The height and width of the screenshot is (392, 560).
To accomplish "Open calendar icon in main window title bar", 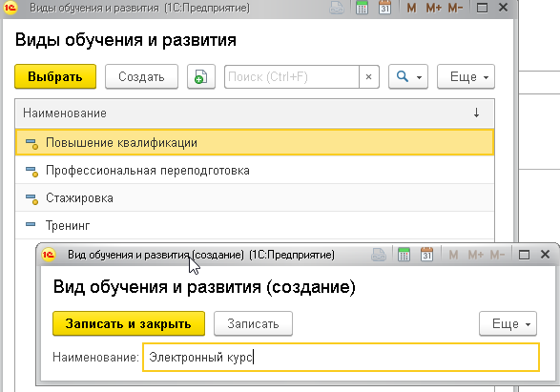I will [385, 8].
